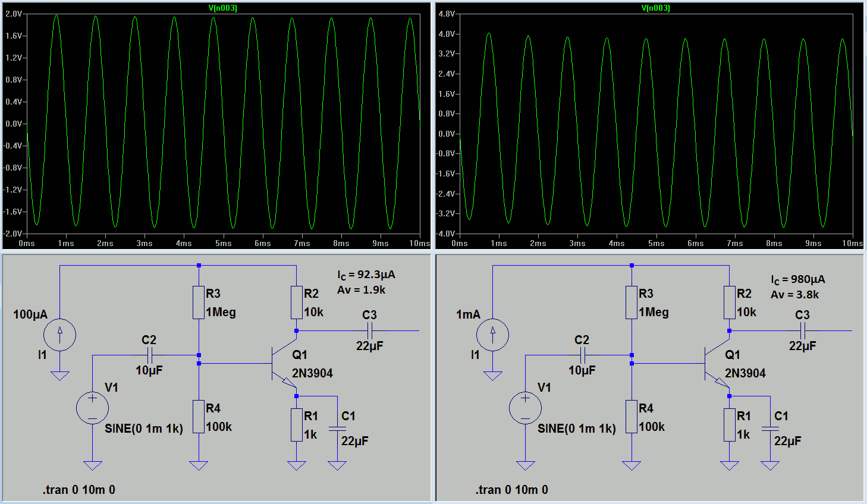Screen dimensions: 867x504
Task: Click the '100k' value in the 1mA circuit
Action: tap(652, 427)
